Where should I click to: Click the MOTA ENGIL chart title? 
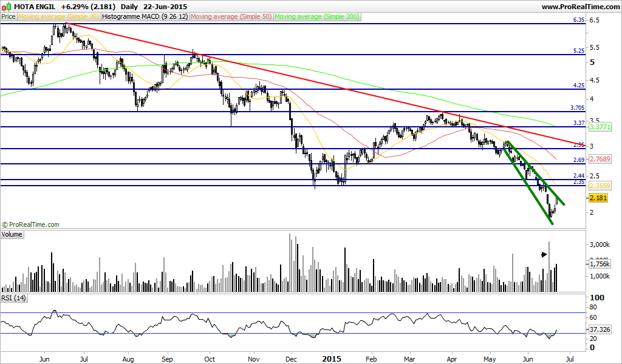coord(35,7)
